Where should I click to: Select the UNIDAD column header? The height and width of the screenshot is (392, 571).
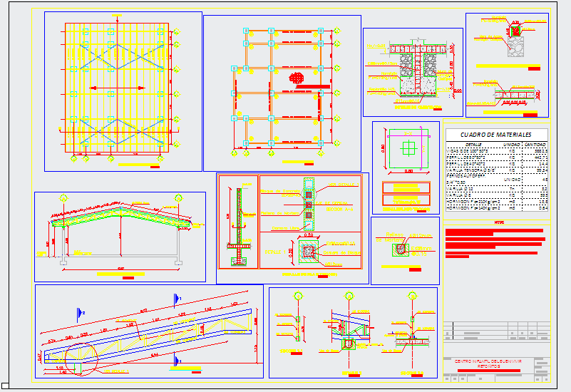click(511, 144)
